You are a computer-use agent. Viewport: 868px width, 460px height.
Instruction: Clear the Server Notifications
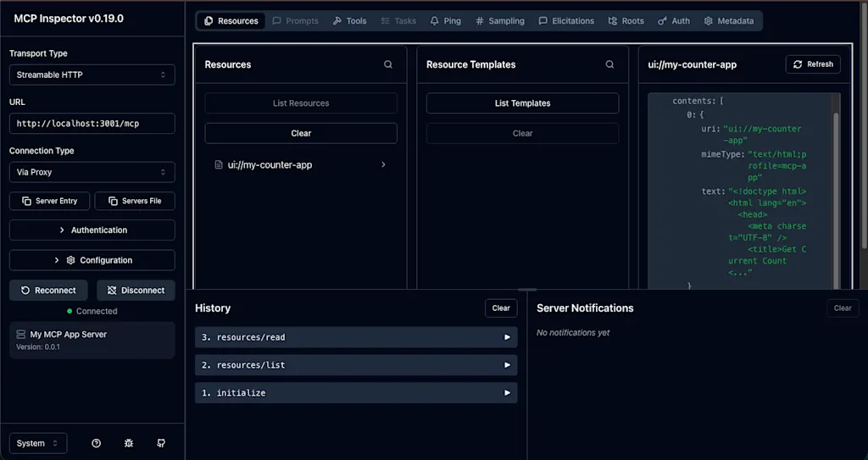(843, 308)
